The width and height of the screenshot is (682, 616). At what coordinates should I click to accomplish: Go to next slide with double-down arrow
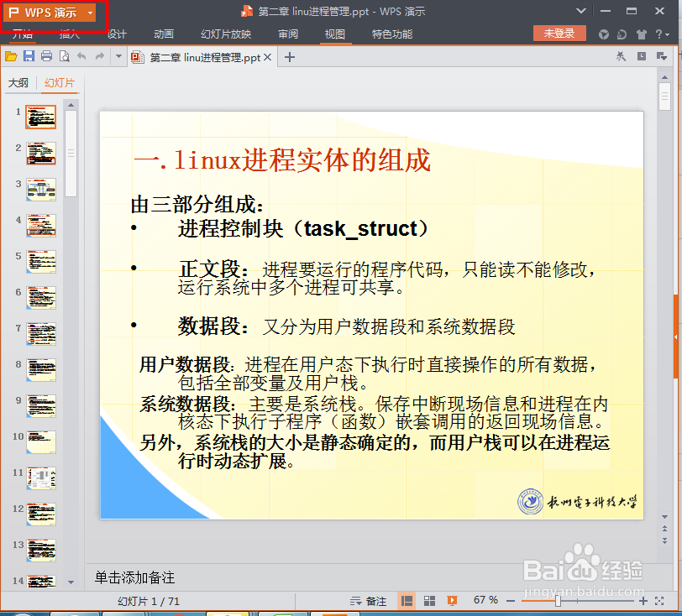click(664, 540)
